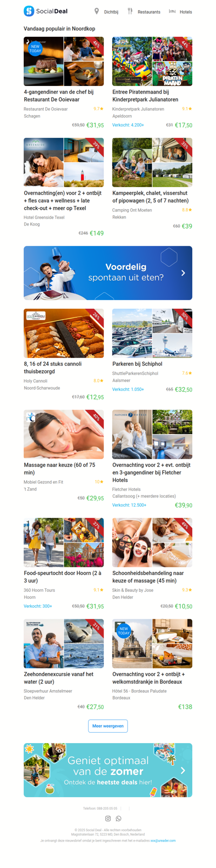Click the Hotels bed icon
The height and width of the screenshot is (868, 216).
click(x=172, y=11)
